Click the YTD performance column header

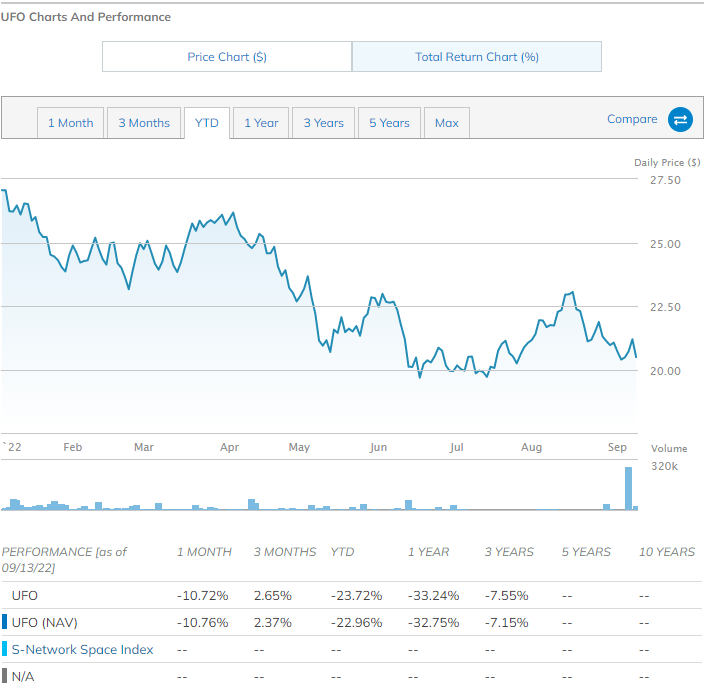click(342, 551)
